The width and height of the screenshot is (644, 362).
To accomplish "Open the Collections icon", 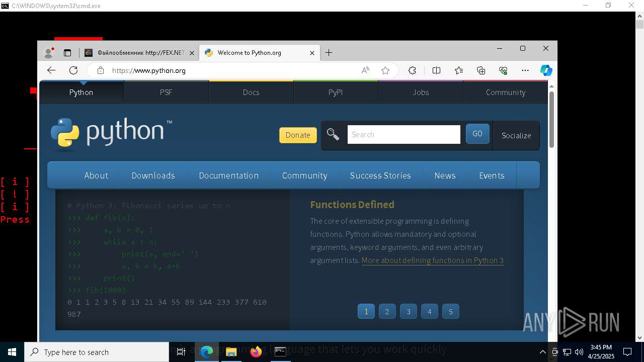I will [481, 70].
